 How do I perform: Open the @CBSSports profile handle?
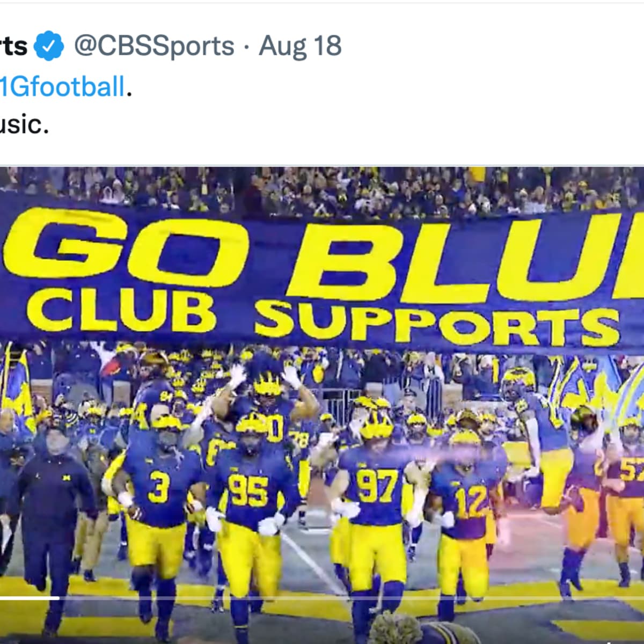coord(154,46)
